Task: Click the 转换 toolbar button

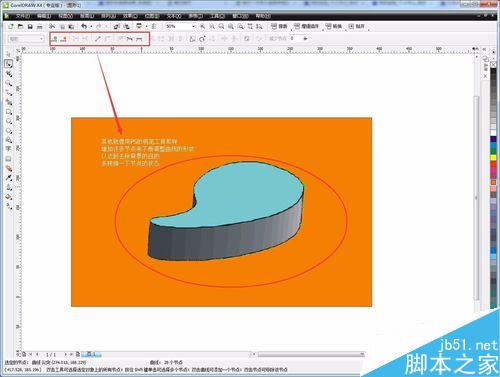Action: click(334, 26)
